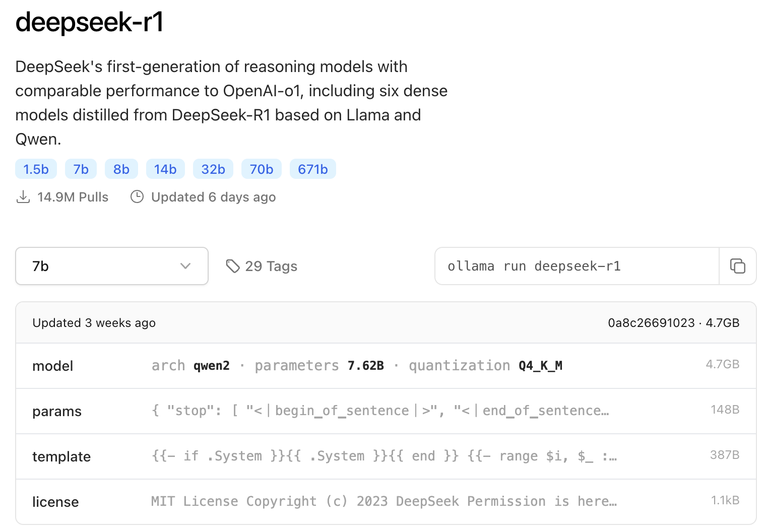This screenshot has height=532, width=766.
Task: Click the clock icon beside Updated
Action: [137, 197]
